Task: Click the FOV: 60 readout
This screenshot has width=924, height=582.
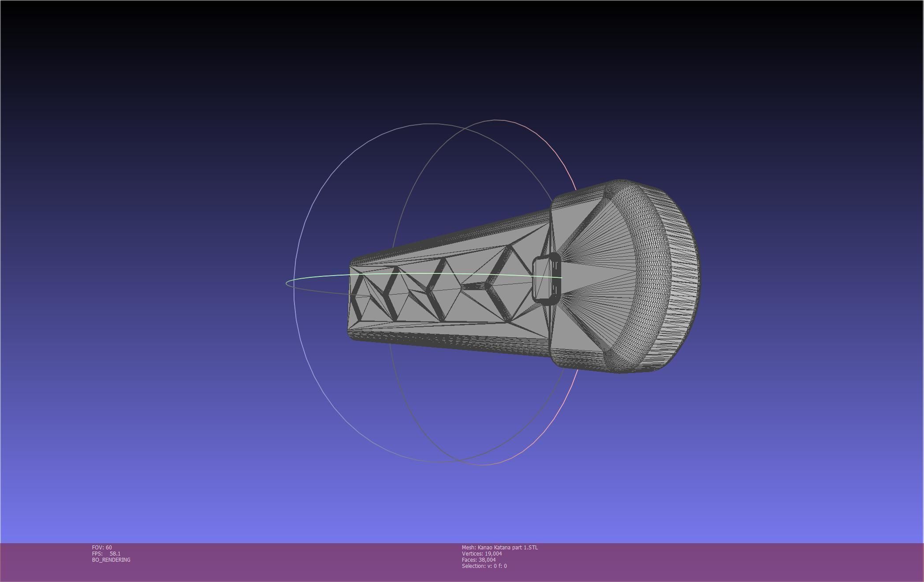Action: [x=102, y=547]
